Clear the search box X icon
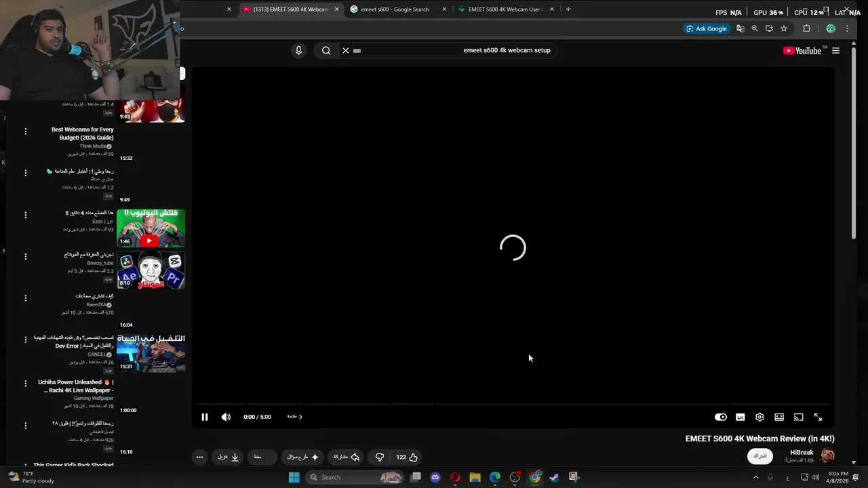 point(346,50)
